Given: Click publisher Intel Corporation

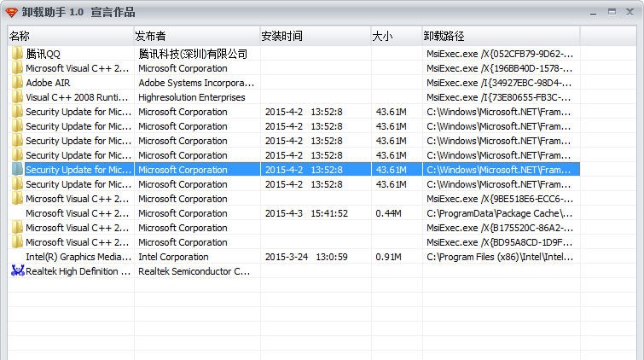Looking at the screenshot, I should click(173, 257).
